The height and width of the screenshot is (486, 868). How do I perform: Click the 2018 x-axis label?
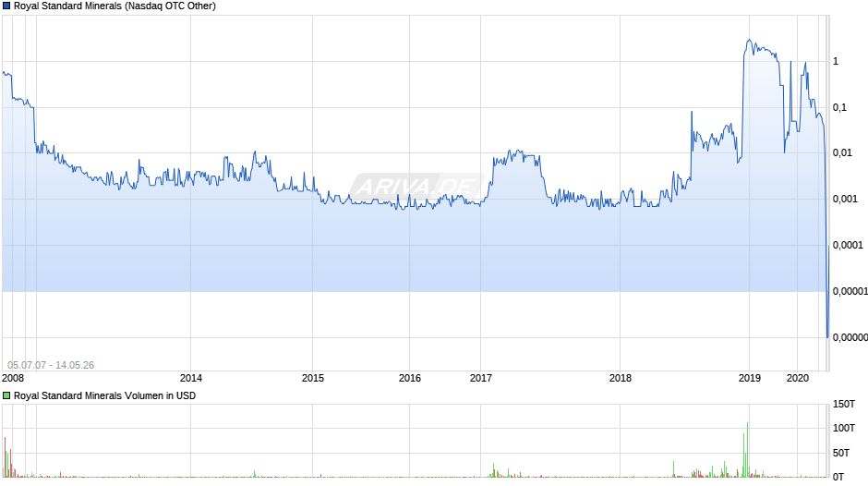pyautogui.click(x=620, y=378)
